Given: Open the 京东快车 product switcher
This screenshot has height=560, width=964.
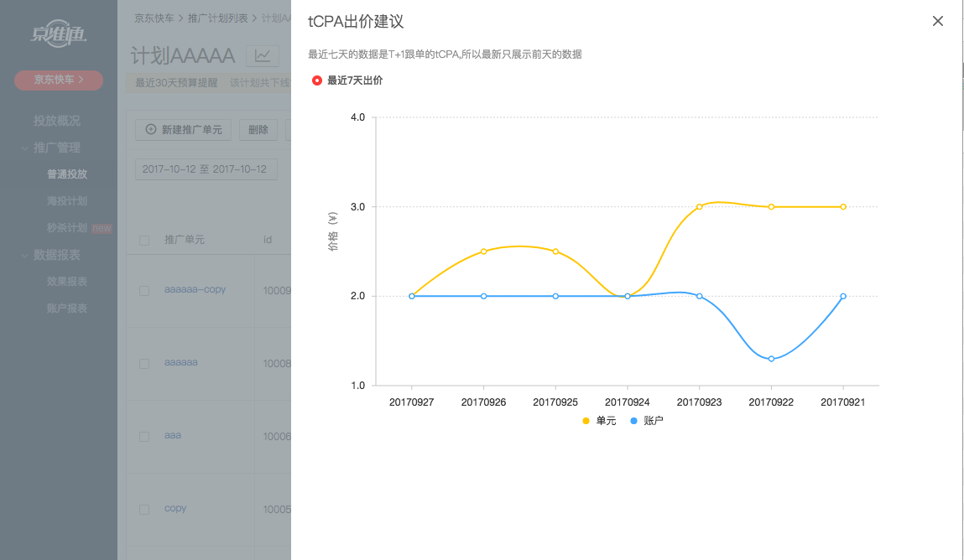Looking at the screenshot, I should [58, 80].
